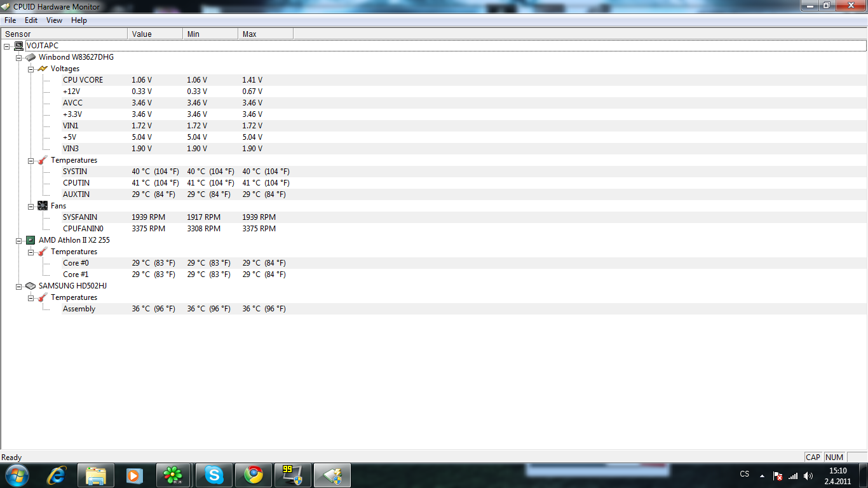Collapse Temperatures under AMD Athlon
Image resolution: width=868 pixels, height=488 pixels.
[x=31, y=252]
